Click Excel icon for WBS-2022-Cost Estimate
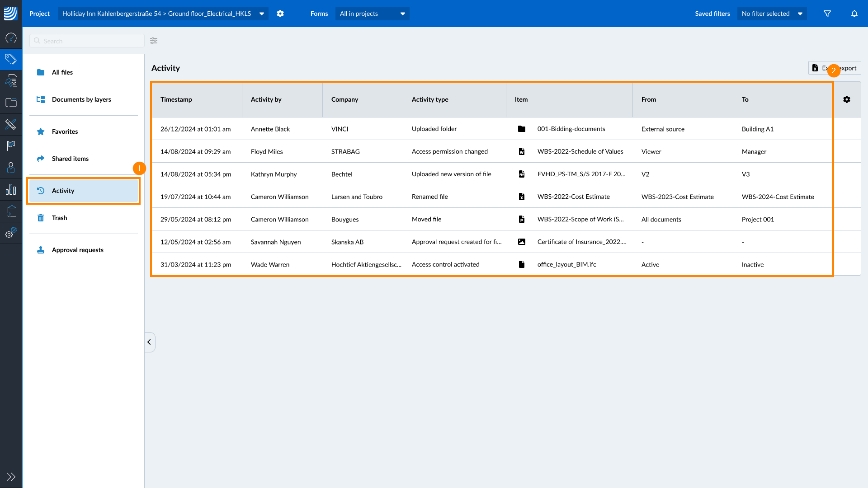The height and width of the screenshot is (488, 868). 522,197
